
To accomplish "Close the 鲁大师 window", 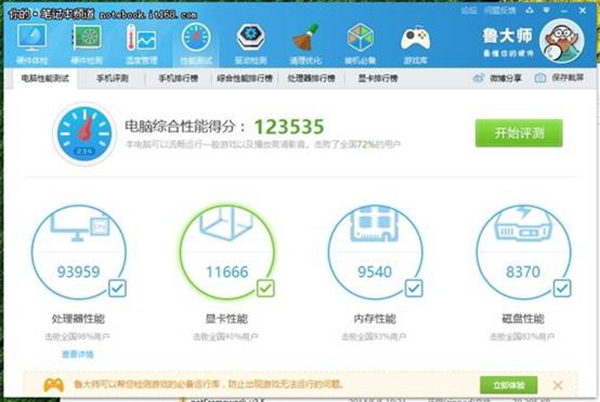I will tap(582, 10).
